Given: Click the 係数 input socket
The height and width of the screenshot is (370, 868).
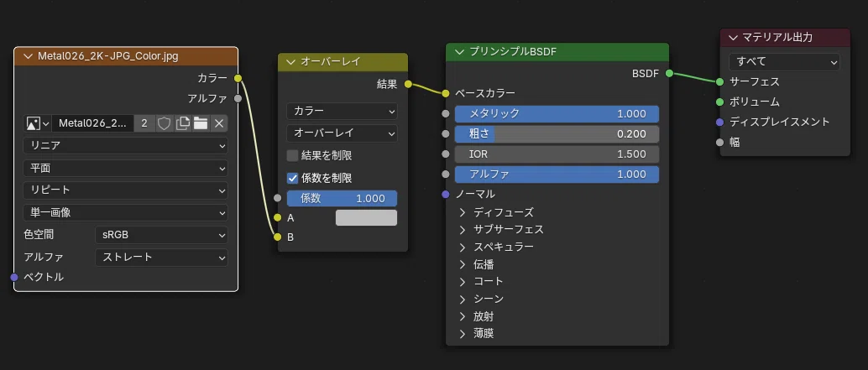Looking at the screenshot, I should tap(278, 198).
